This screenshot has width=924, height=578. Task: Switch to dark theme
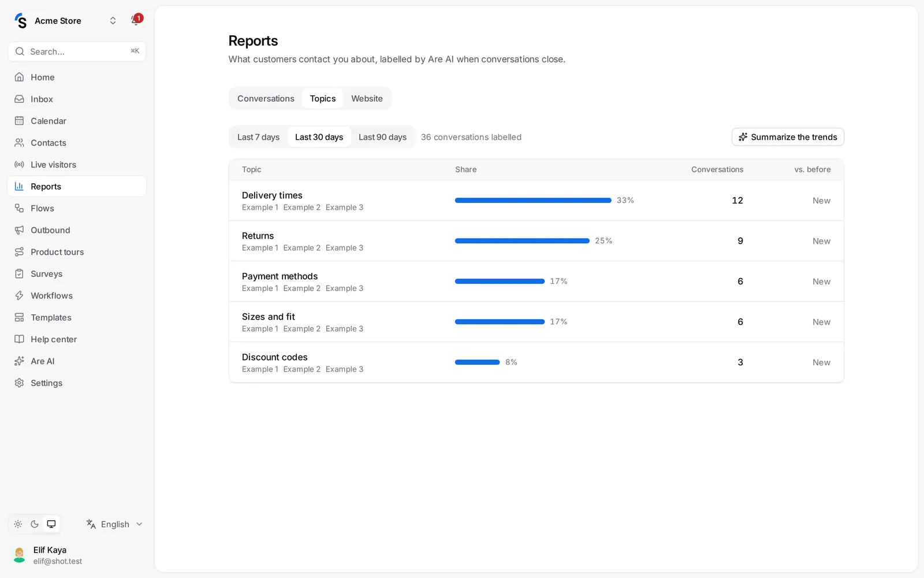tap(35, 524)
